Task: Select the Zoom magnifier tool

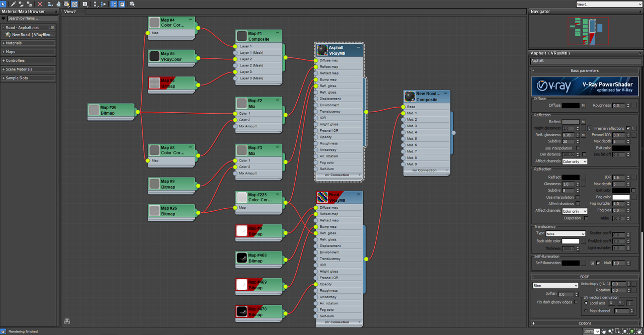Action: (x=611, y=331)
